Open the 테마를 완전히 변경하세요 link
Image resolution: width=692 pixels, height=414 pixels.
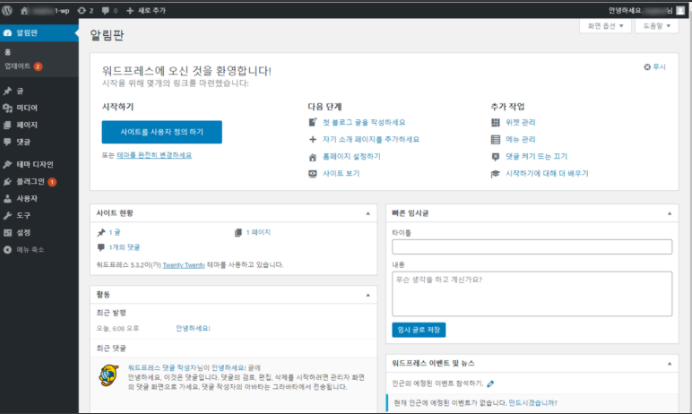click(154, 155)
